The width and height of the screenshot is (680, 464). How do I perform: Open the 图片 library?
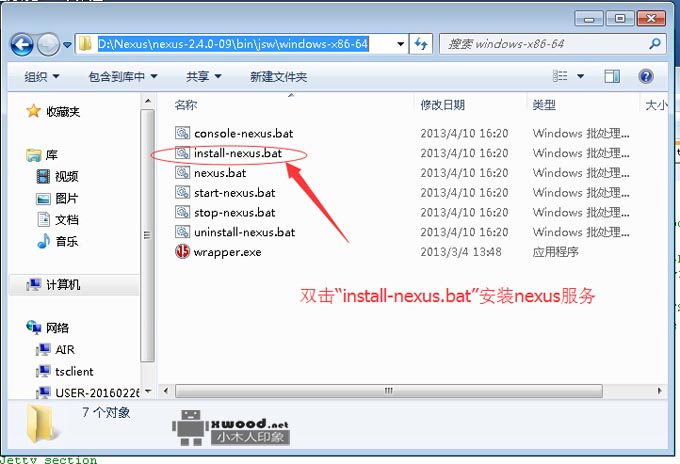[x=67, y=199]
